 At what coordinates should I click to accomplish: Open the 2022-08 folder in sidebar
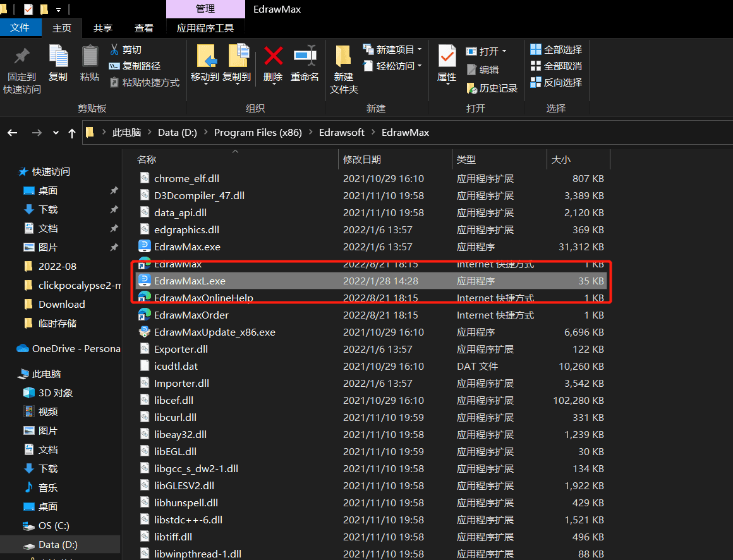[x=57, y=267]
